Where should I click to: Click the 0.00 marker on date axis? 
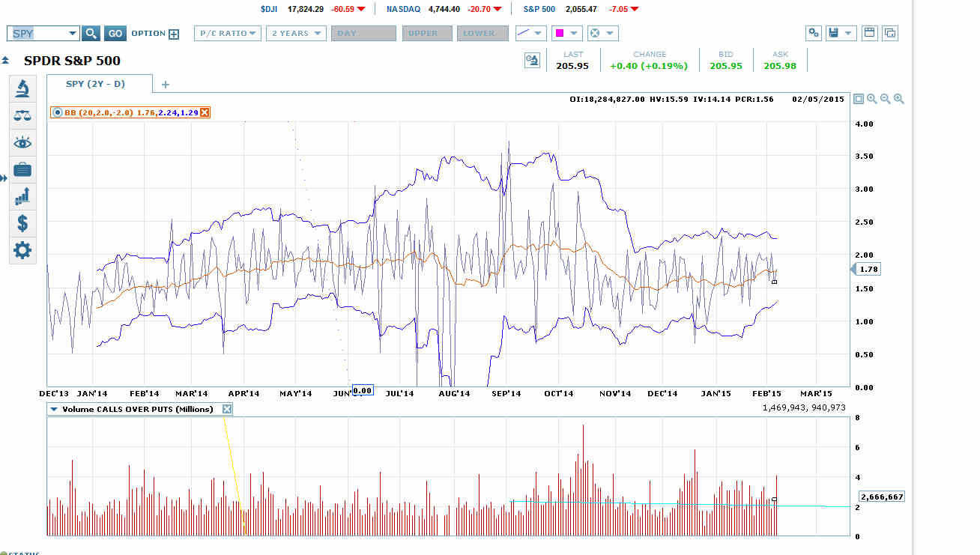[363, 390]
